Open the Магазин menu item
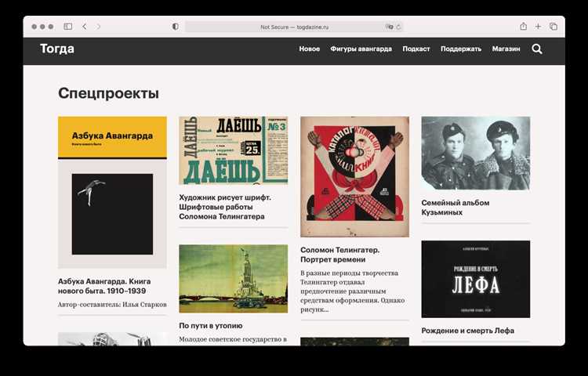588x376 pixels. point(506,49)
